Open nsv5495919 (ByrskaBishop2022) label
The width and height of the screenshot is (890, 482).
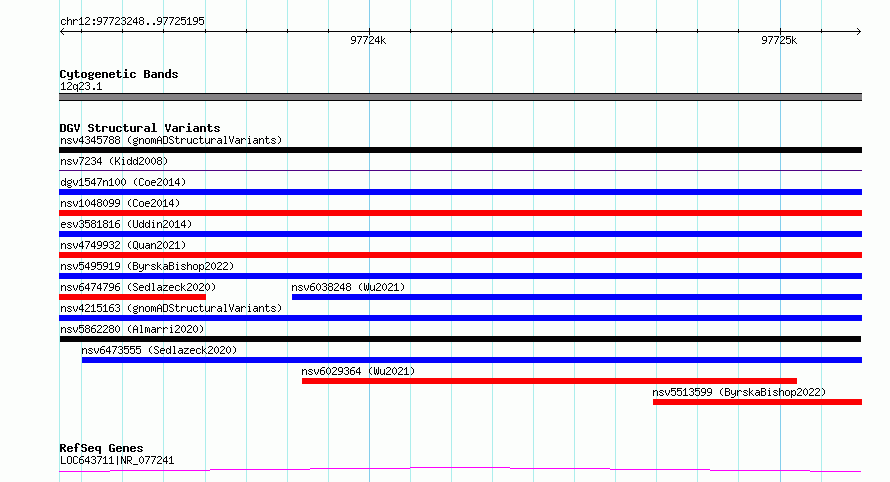click(x=147, y=266)
